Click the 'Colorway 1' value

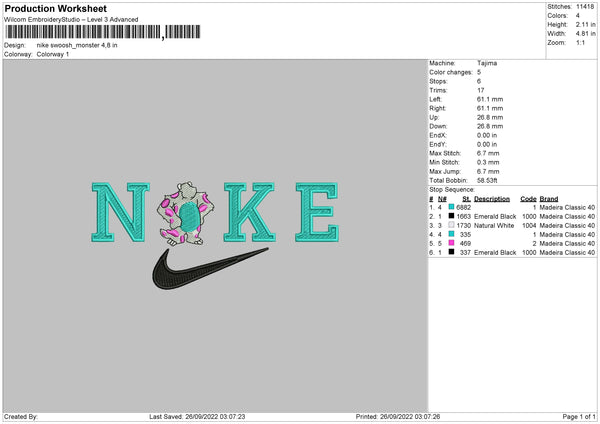tap(53, 54)
